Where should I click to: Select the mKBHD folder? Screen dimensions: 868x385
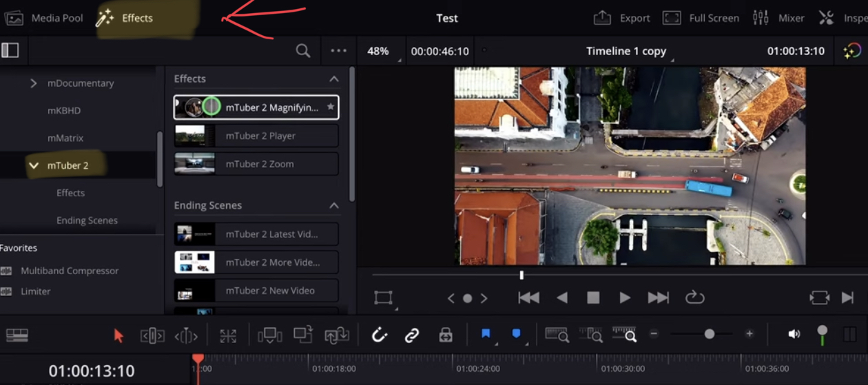pos(64,110)
